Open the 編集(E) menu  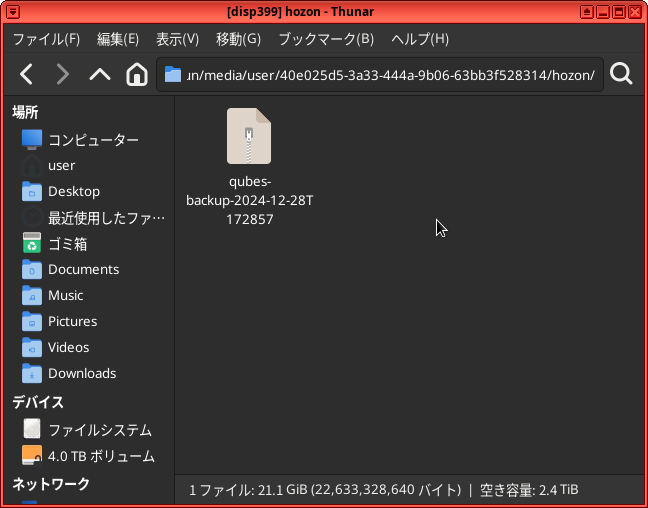[118, 39]
